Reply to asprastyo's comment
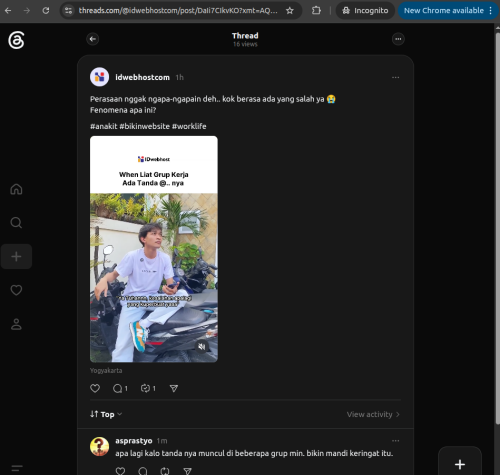Viewport: 500px width, 475px height. pos(143,471)
